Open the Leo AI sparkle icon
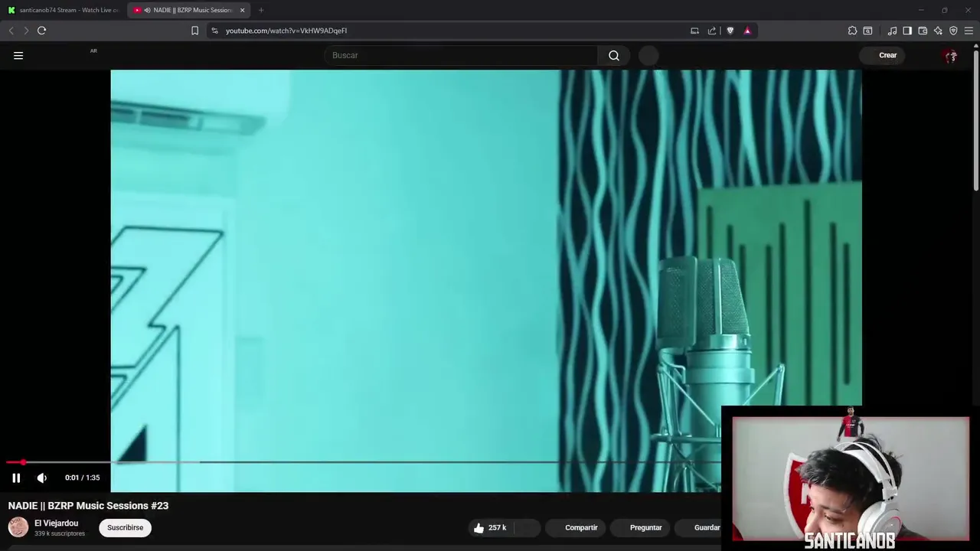Image resolution: width=980 pixels, height=551 pixels. click(938, 31)
